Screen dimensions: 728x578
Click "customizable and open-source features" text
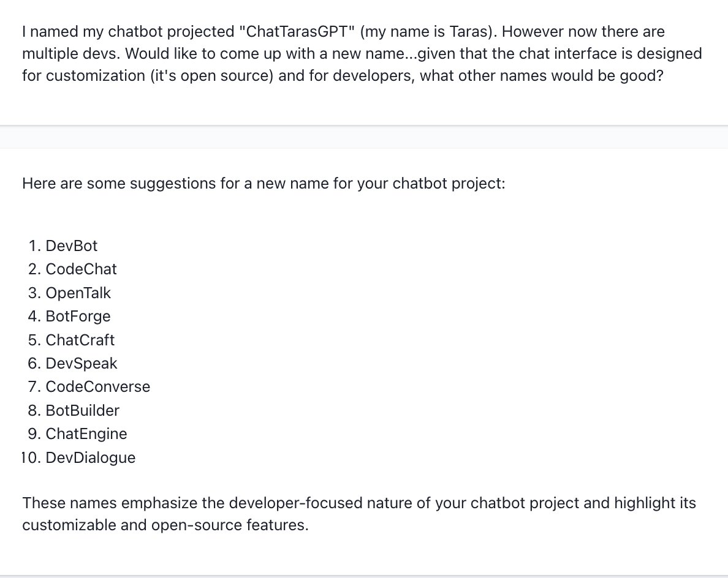(x=164, y=526)
